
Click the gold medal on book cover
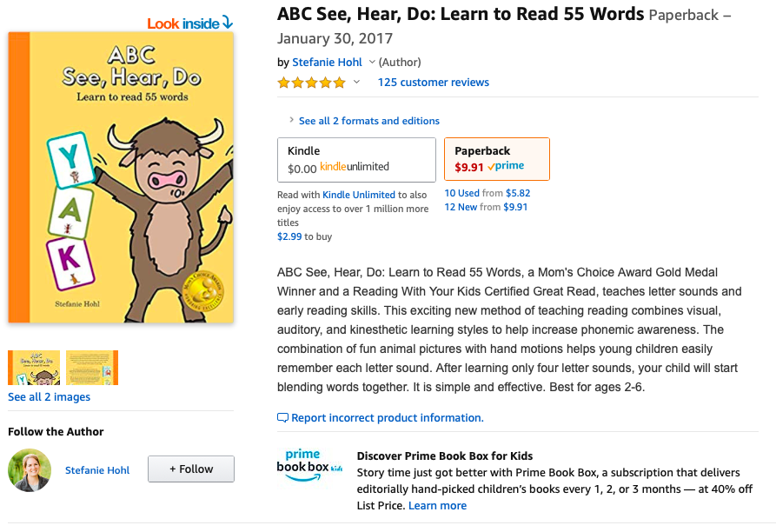coord(203,291)
